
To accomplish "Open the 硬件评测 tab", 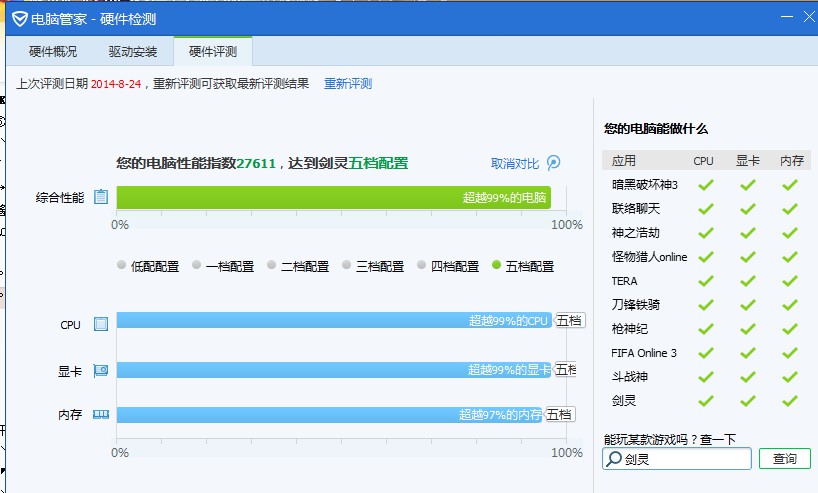I will click(x=213, y=51).
